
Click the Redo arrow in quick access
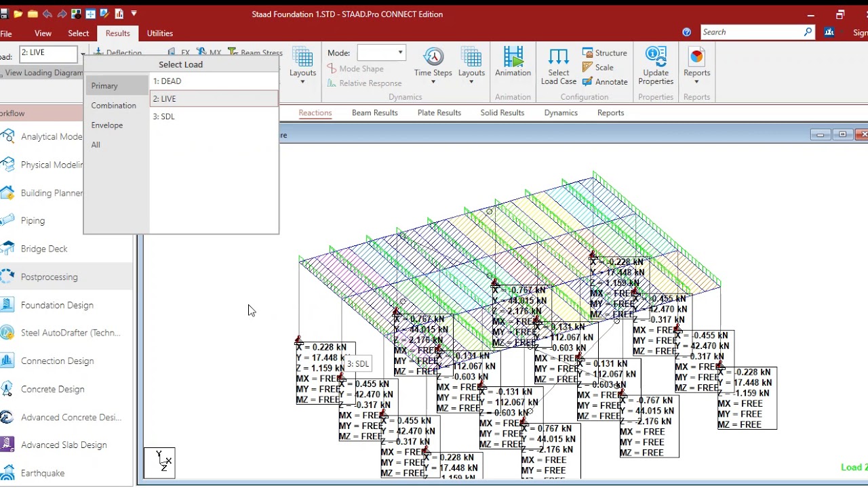tap(62, 14)
